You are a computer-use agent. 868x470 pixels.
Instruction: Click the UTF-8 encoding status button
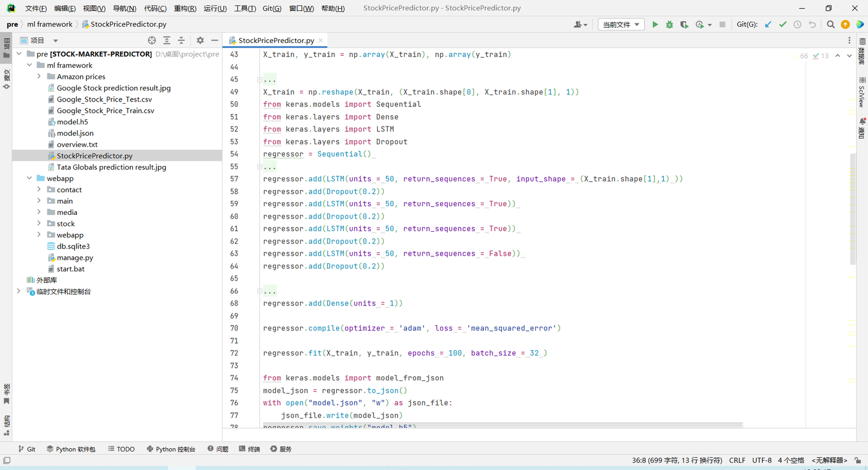762,460
